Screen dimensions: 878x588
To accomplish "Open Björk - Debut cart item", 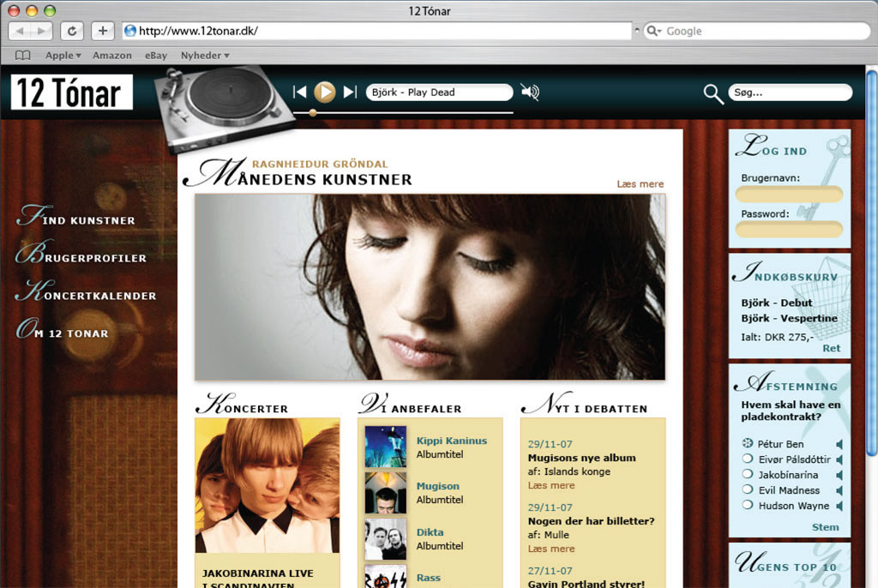I will pyautogui.click(x=777, y=303).
